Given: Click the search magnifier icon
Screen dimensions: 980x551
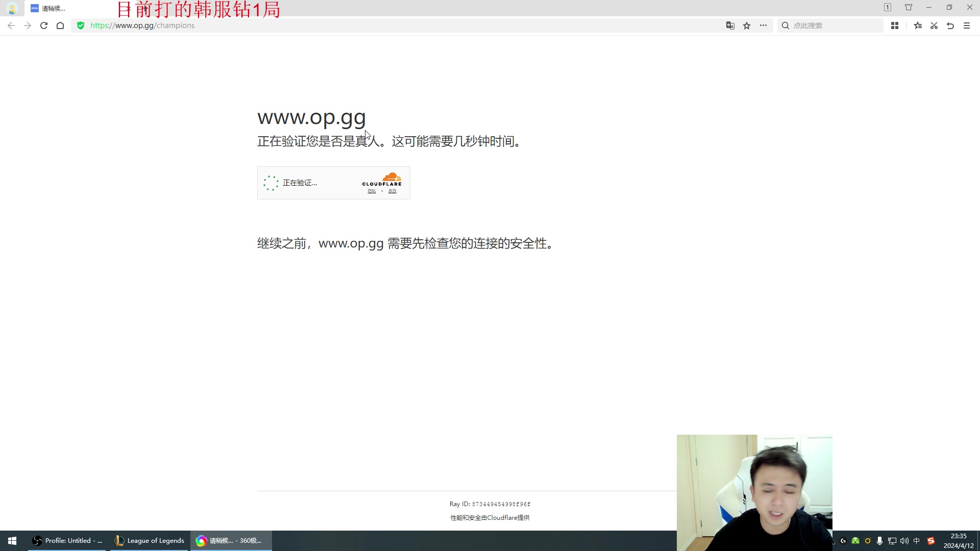Looking at the screenshot, I should coord(786,26).
